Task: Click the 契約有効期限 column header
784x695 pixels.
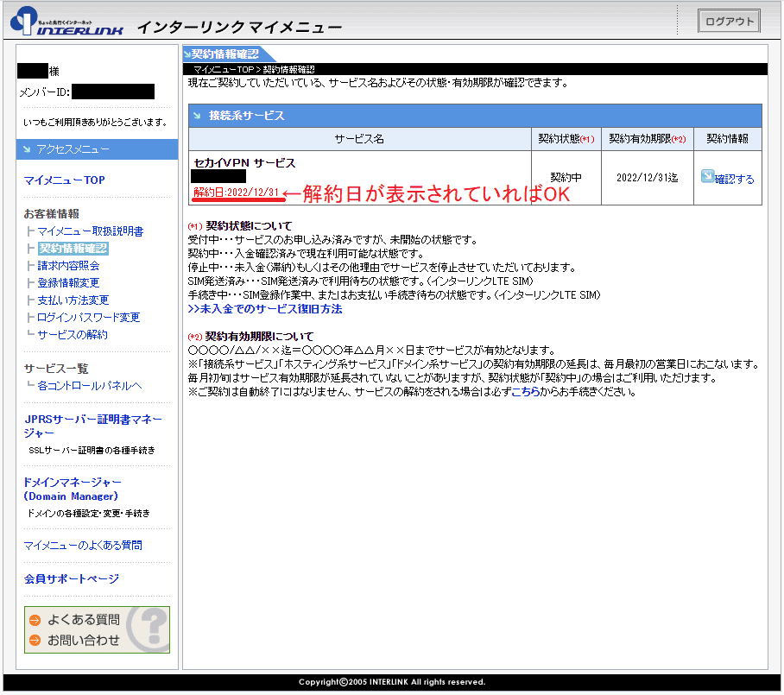Action: click(x=647, y=139)
